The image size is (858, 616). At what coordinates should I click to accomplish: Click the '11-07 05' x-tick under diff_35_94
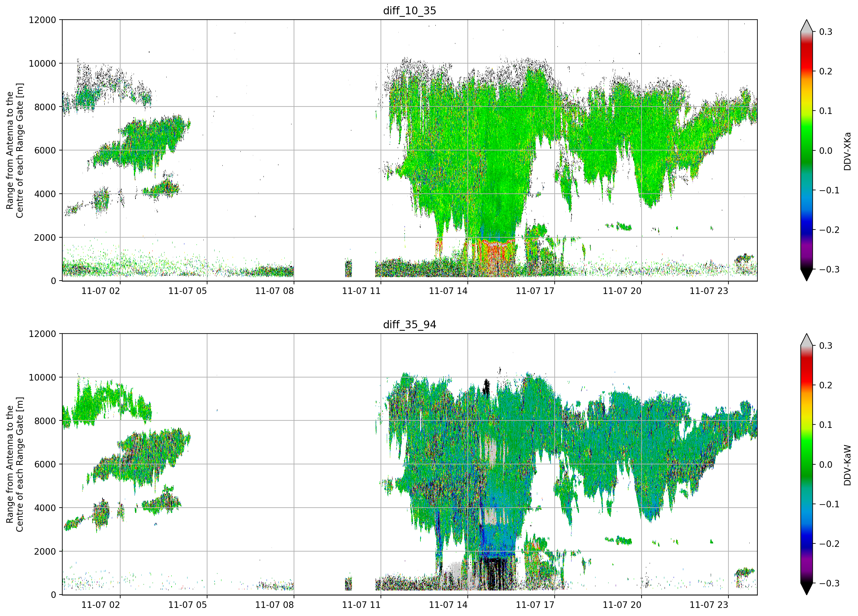coord(188,605)
